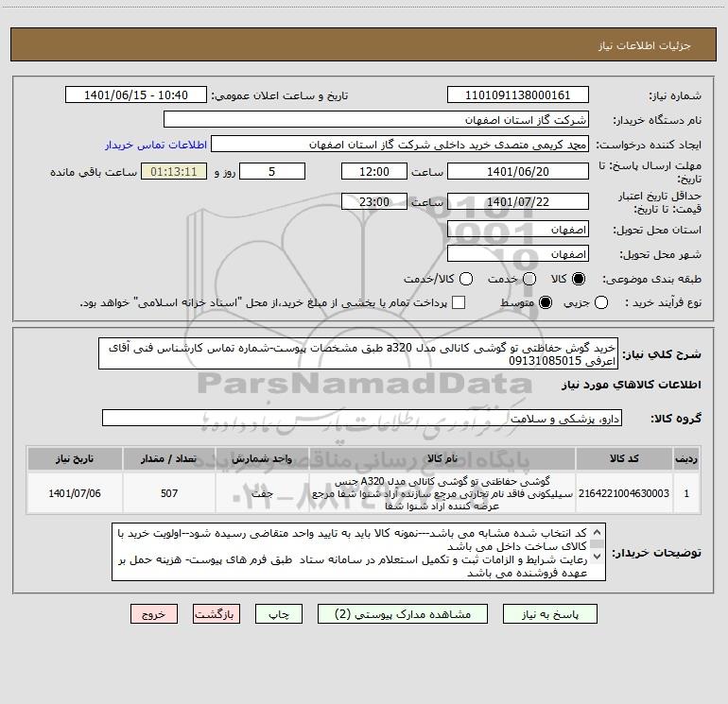Click the price validity time 23:00

coord(374,201)
